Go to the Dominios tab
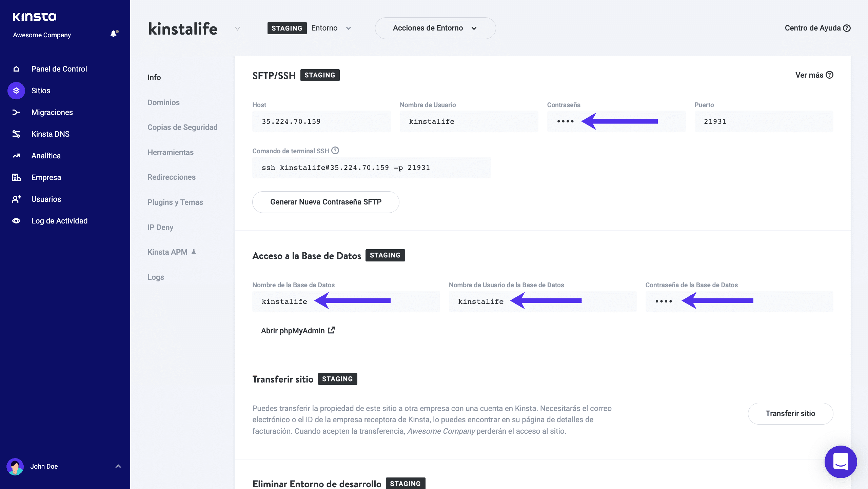This screenshot has width=868, height=489. click(163, 102)
